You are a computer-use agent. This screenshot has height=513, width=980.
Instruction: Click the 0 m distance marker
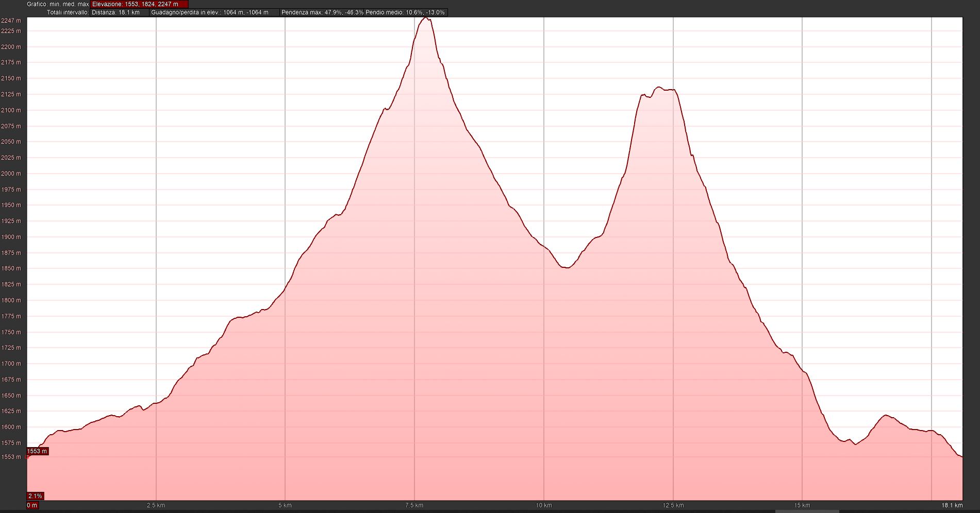click(32, 505)
